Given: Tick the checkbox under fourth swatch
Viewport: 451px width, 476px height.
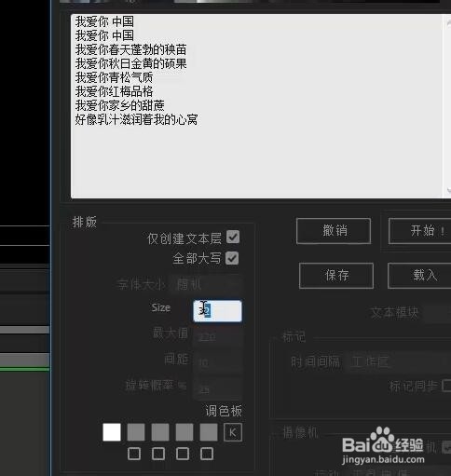Looking at the screenshot, I should coord(183,454).
